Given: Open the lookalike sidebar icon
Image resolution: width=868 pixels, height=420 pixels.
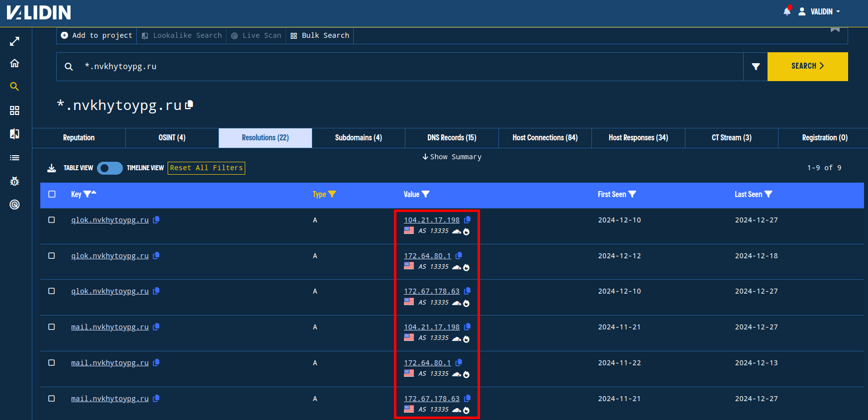Looking at the screenshot, I should coord(15,134).
